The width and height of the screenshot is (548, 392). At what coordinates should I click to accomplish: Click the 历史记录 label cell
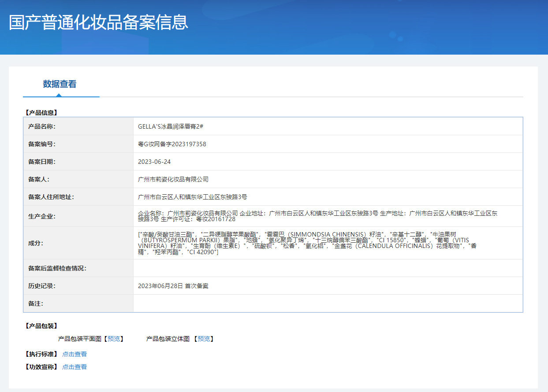78,286
